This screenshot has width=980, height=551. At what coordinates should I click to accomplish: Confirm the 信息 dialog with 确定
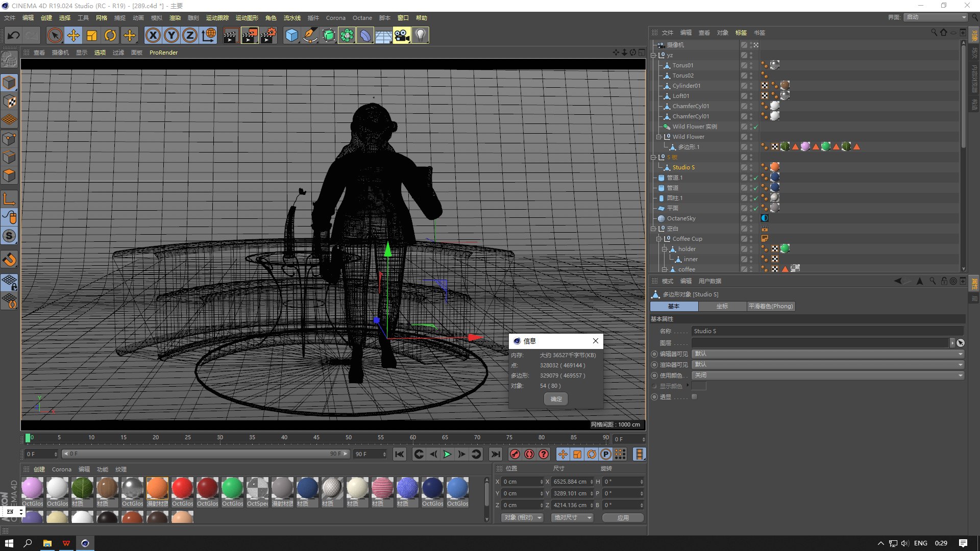[556, 399]
